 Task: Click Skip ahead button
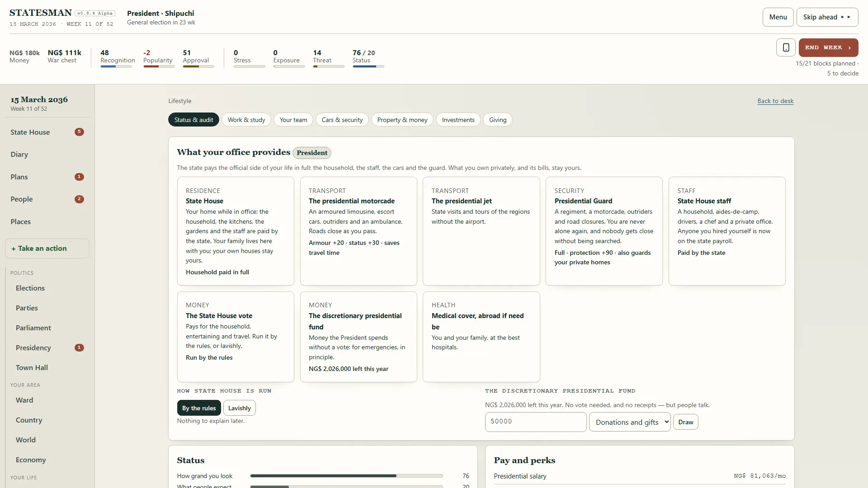tap(827, 17)
